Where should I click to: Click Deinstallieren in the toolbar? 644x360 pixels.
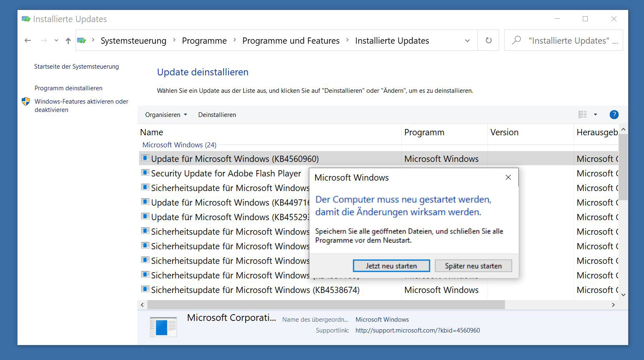217,115
